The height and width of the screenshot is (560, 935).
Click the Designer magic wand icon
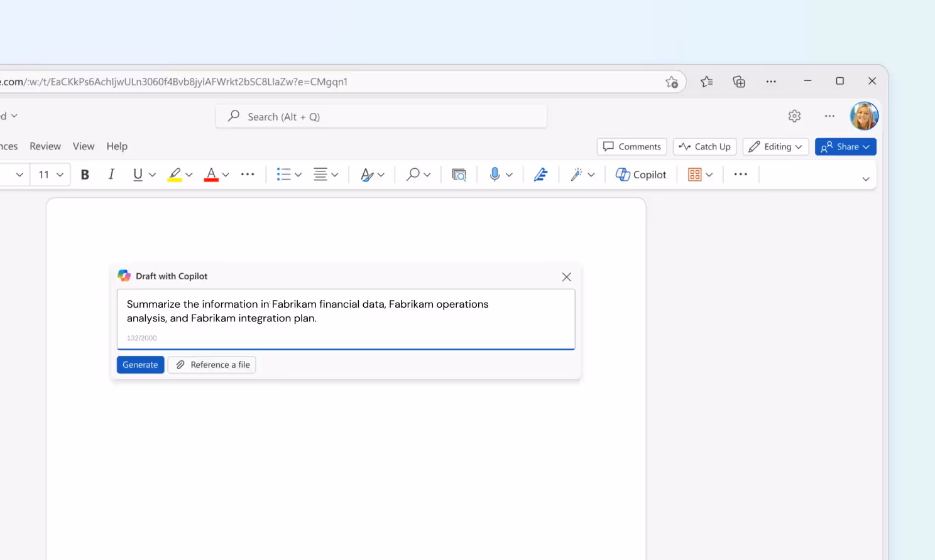[x=576, y=175]
